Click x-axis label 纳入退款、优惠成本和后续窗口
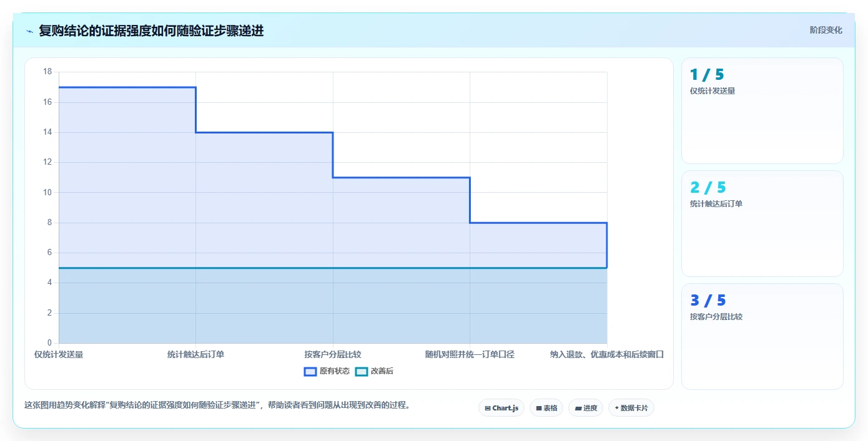The height and width of the screenshot is (441, 868). tap(606, 354)
